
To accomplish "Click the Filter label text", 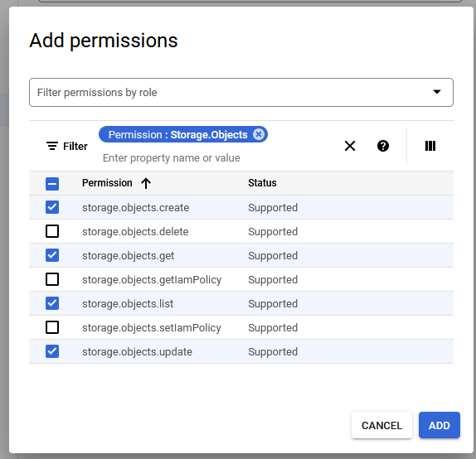I will click(75, 146).
